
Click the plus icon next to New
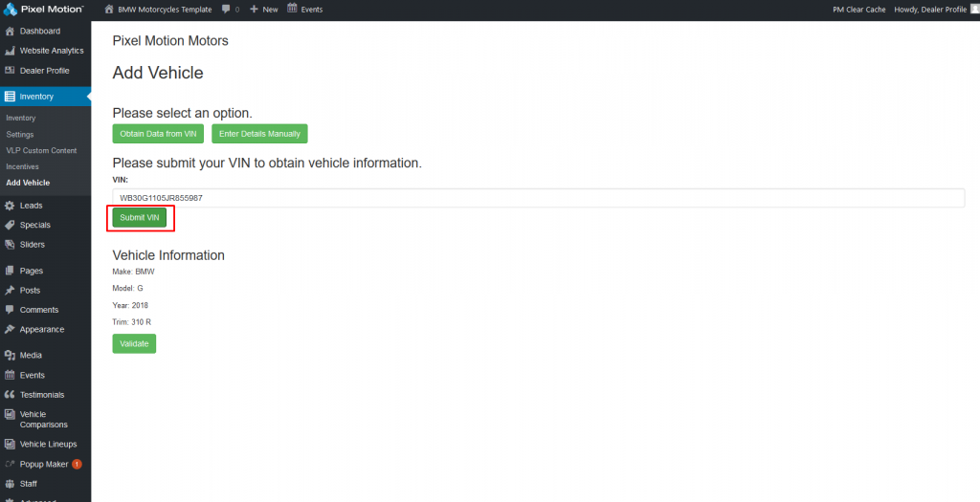[x=254, y=10]
